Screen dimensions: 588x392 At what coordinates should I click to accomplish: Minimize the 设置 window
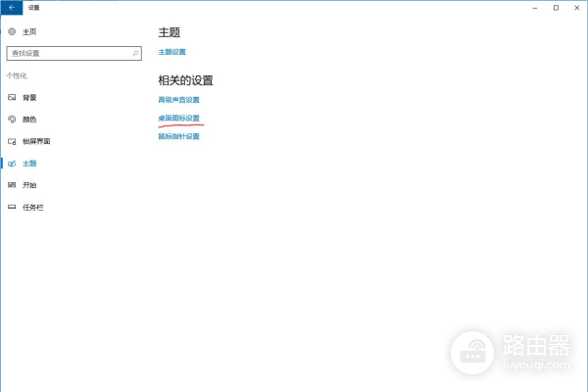pyautogui.click(x=535, y=8)
